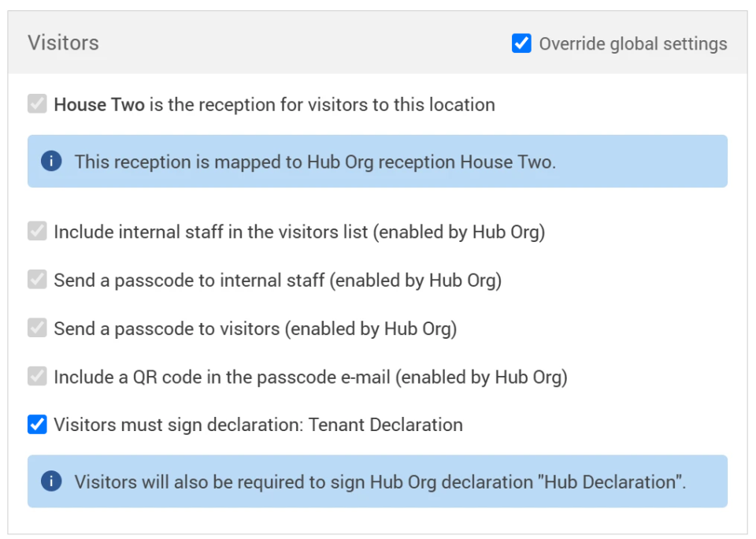Uncheck the Override global settings checkbox
The height and width of the screenshot is (539, 756).
click(521, 43)
